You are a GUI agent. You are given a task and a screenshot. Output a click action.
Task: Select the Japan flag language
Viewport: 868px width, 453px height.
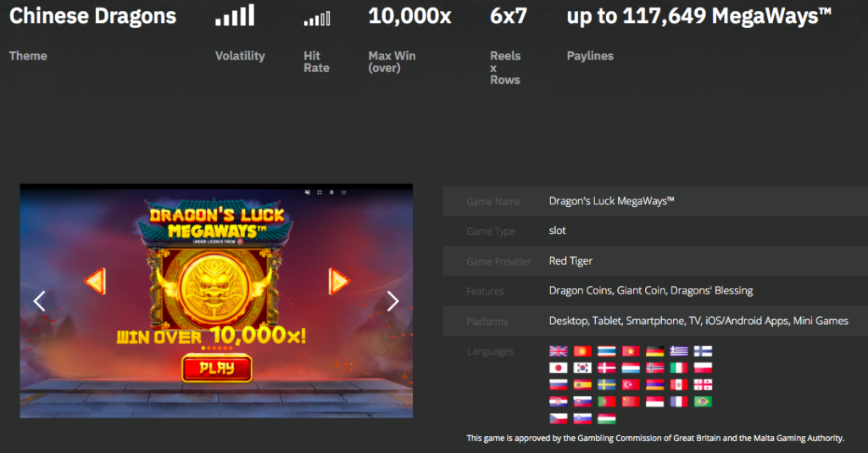558,367
